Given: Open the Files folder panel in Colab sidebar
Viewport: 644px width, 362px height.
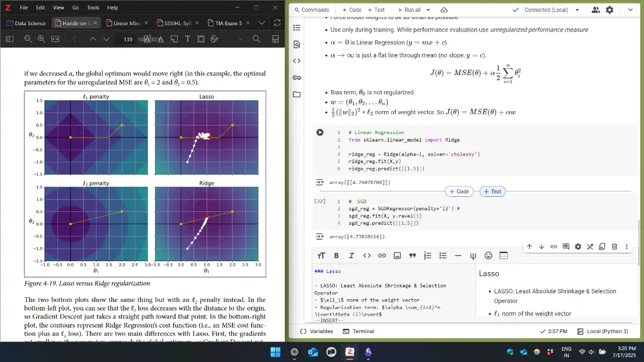Looking at the screenshot, I should pos(297,94).
